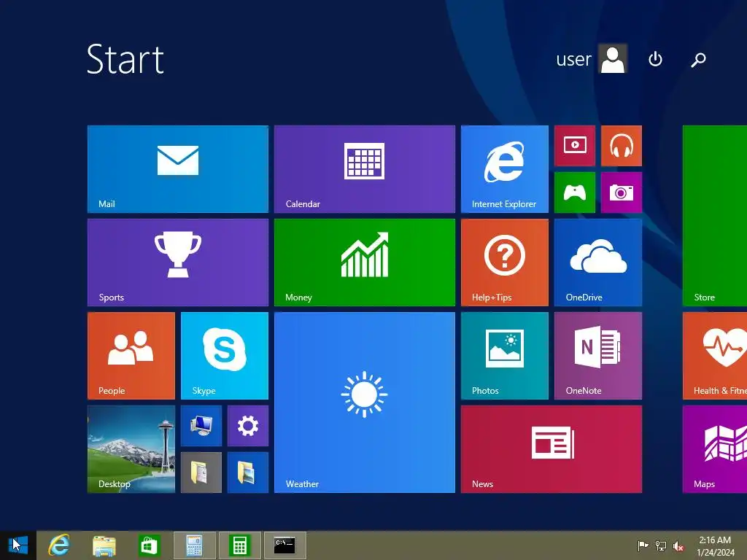Viewport: 747px width, 560px height.
Task: Launch the OneNote tile
Action: click(x=598, y=356)
